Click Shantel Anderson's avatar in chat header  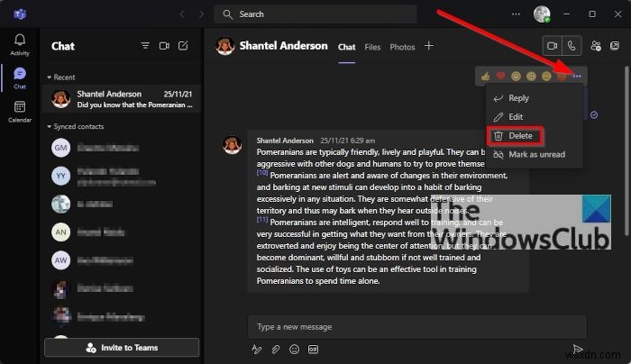pos(225,46)
